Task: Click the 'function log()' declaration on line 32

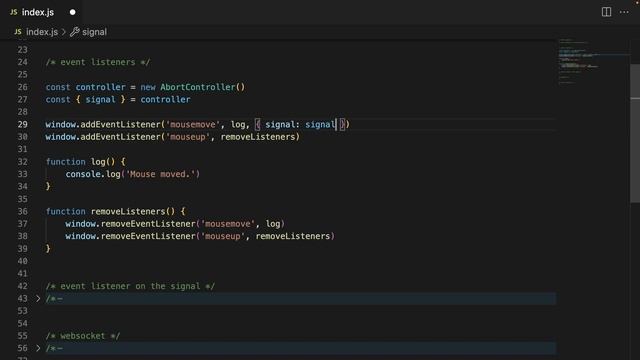Action: pyautogui.click(x=80, y=162)
